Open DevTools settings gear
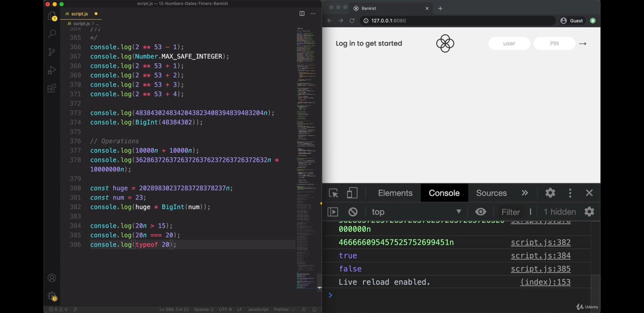This screenshot has height=313, width=644. point(550,193)
